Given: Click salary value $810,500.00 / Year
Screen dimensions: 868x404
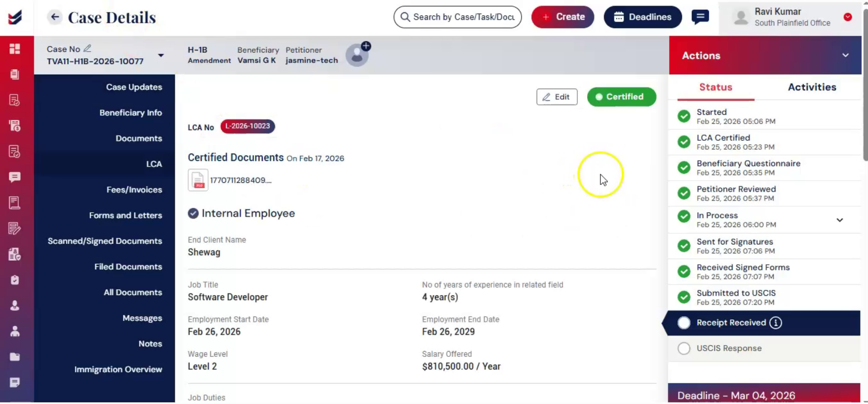Looking at the screenshot, I should (461, 367).
